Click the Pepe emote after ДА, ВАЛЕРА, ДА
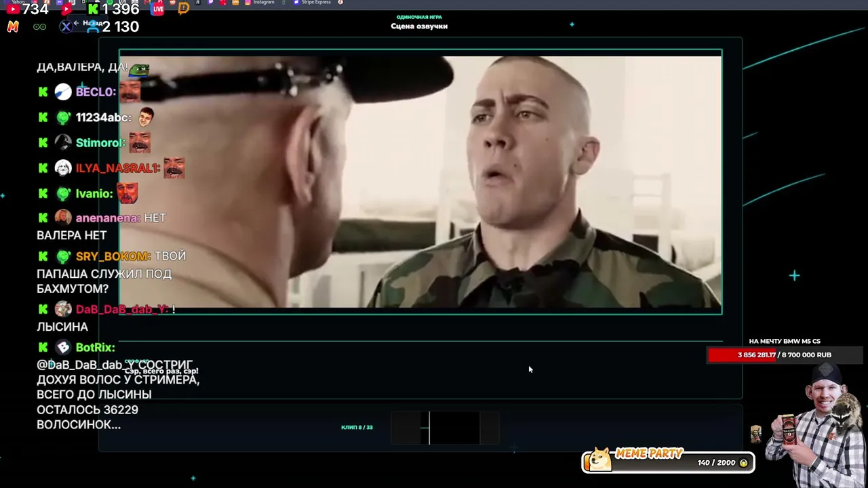 pyautogui.click(x=139, y=69)
